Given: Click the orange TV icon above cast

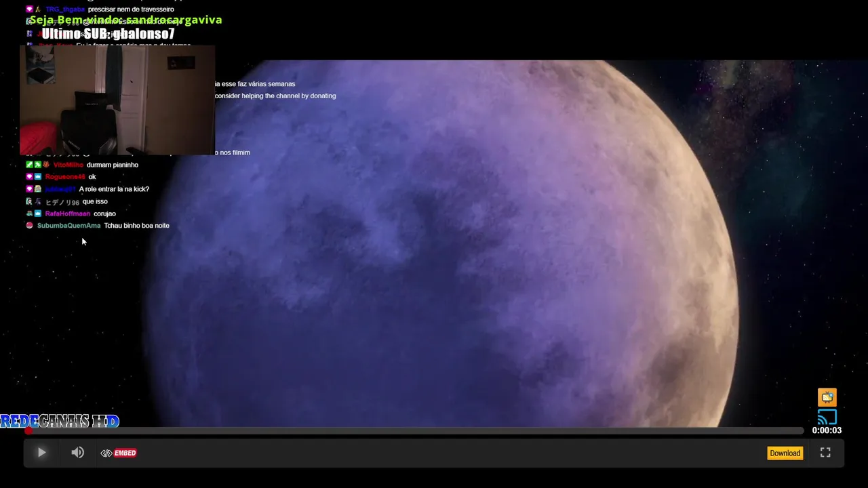Looking at the screenshot, I should tap(827, 397).
